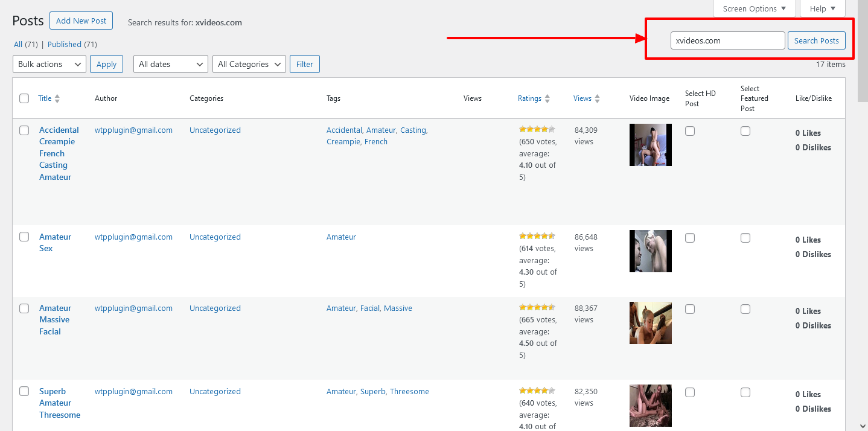This screenshot has height=431, width=868.
Task: Apply the selected bulk action
Action: [x=106, y=63]
